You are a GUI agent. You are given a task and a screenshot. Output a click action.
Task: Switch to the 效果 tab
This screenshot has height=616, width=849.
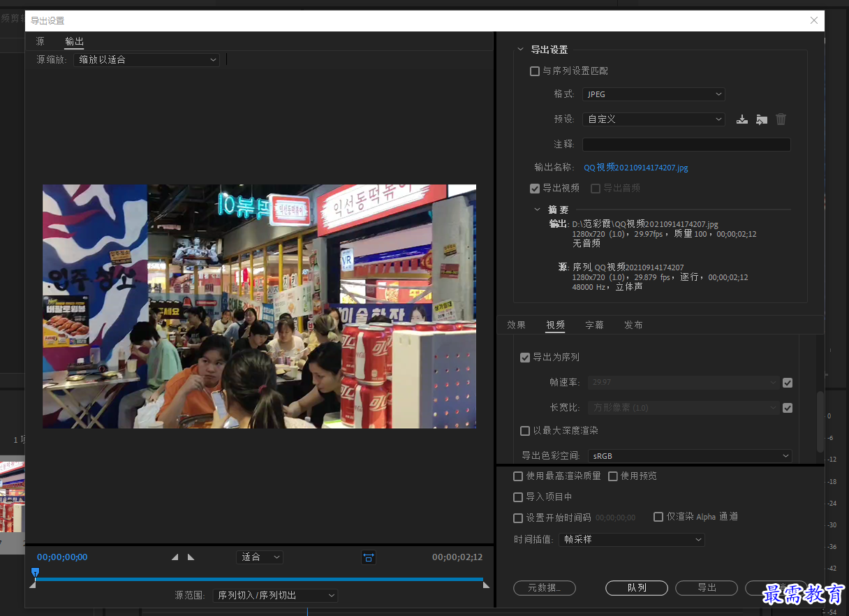516,325
